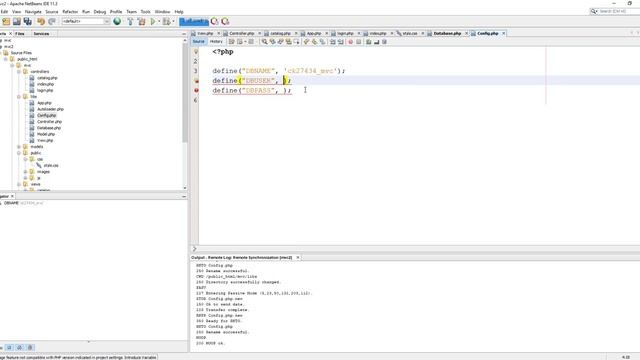Open the Edit menu
This screenshot has height=360, width=640.
tap(4, 12)
